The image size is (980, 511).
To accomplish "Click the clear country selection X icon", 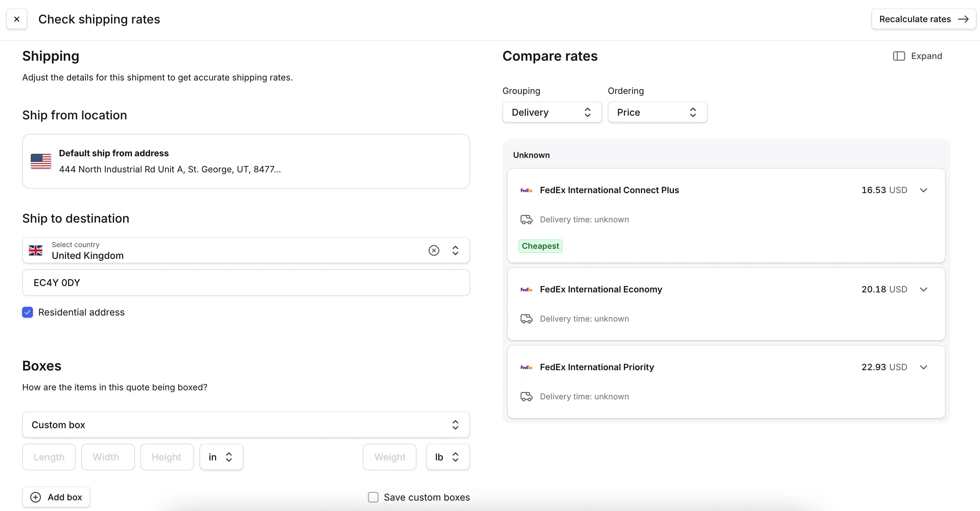I will [x=434, y=250].
